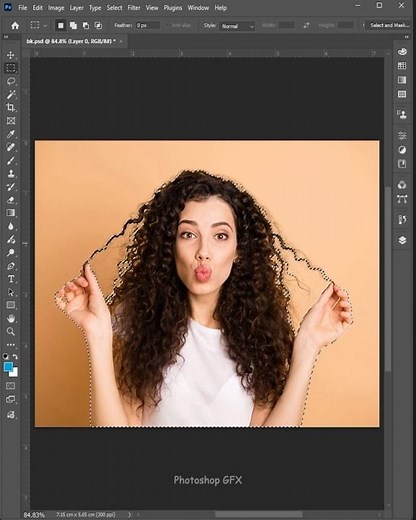The image size is (416, 520).
Task: Open the Window menu
Action: click(198, 8)
